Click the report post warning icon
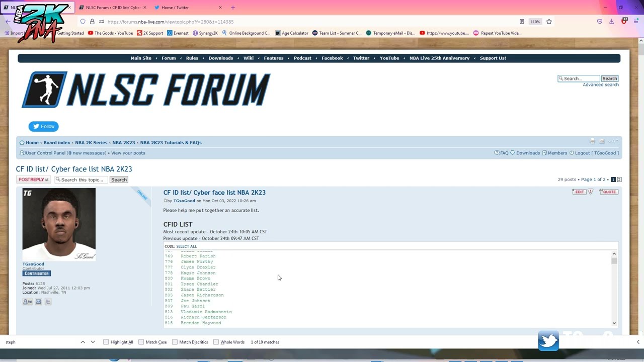The image size is (644, 362). 591,192
